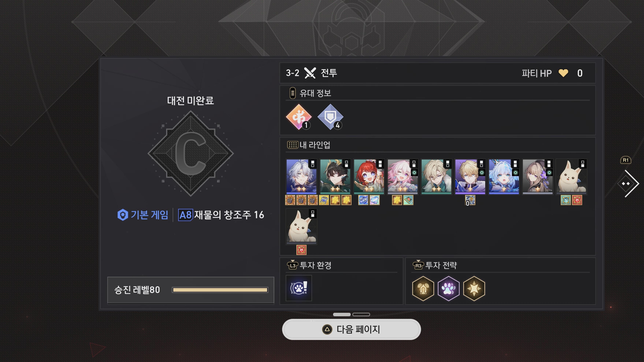The width and height of the screenshot is (644, 362).
Task: Select the gold helmet investment strategy hexagon
Action: coord(423,288)
